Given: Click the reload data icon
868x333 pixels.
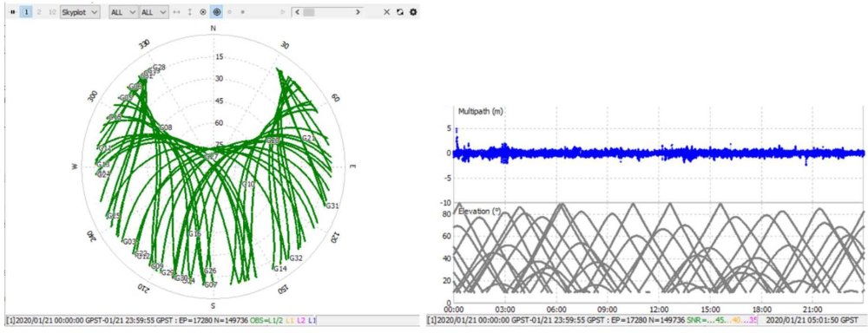Looking at the screenshot, I should (x=399, y=11).
